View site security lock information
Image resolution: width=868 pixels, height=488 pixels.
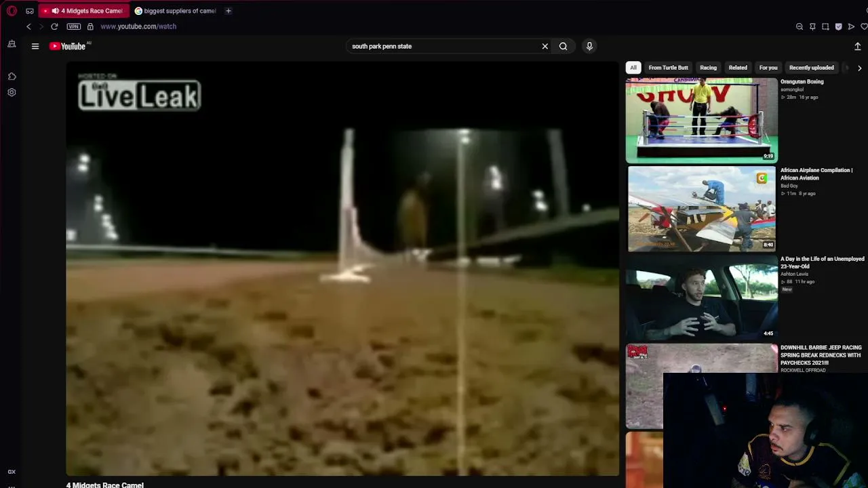click(x=90, y=26)
